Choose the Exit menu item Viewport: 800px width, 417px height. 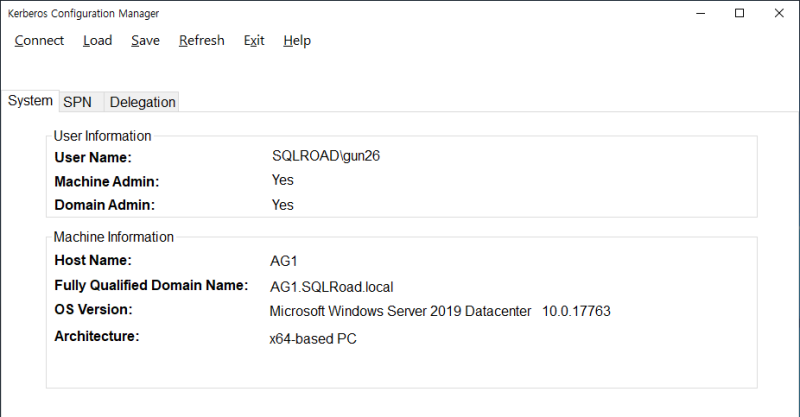254,40
